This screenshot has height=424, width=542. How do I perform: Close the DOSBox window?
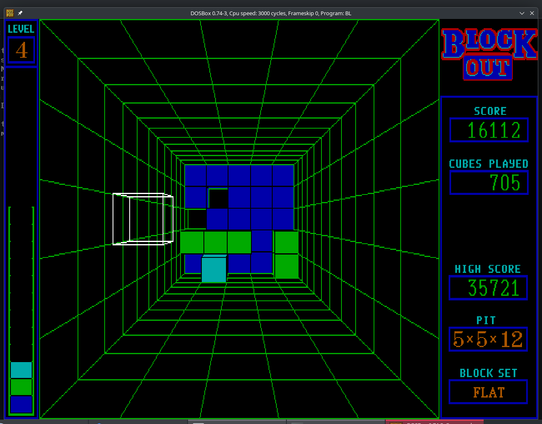[532, 13]
